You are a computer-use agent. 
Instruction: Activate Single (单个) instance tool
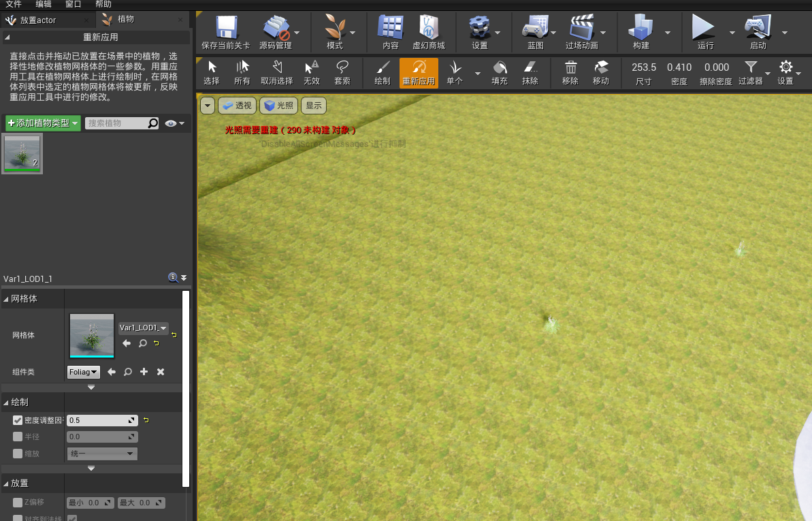tap(455, 73)
